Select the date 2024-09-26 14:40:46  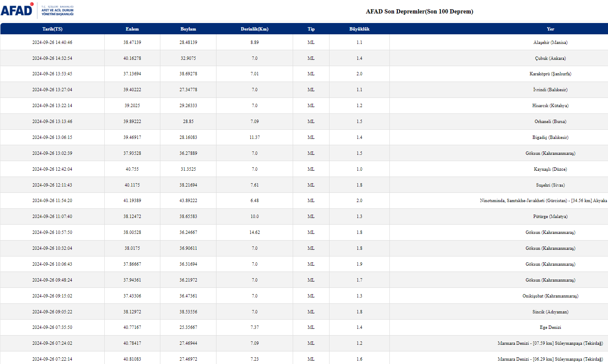(x=52, y=42)
